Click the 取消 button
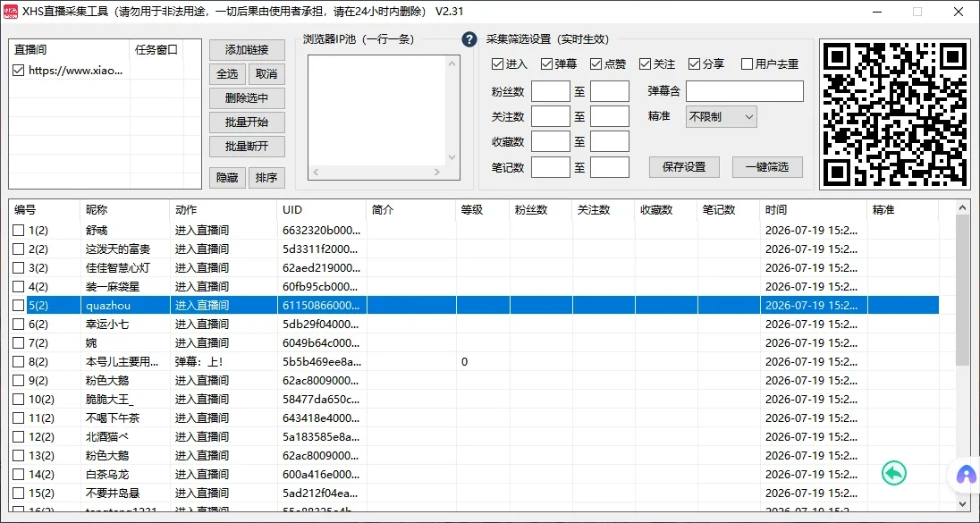This screenshot has width=980, height=523. pyautogui.click(x=266, y=73)
